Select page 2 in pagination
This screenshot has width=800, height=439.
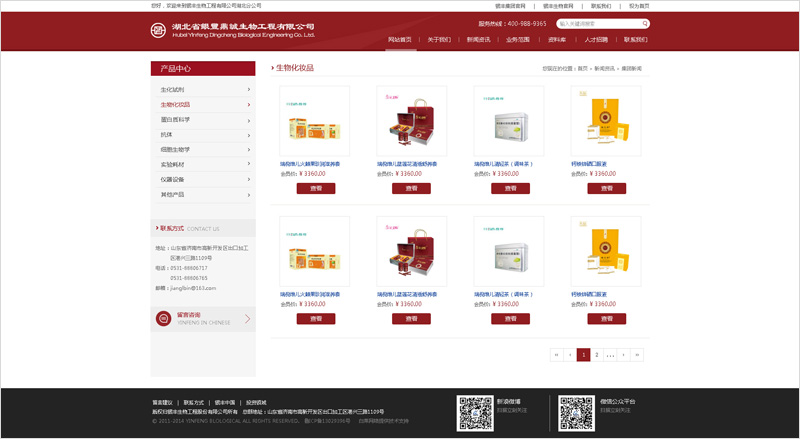(596, 354)
